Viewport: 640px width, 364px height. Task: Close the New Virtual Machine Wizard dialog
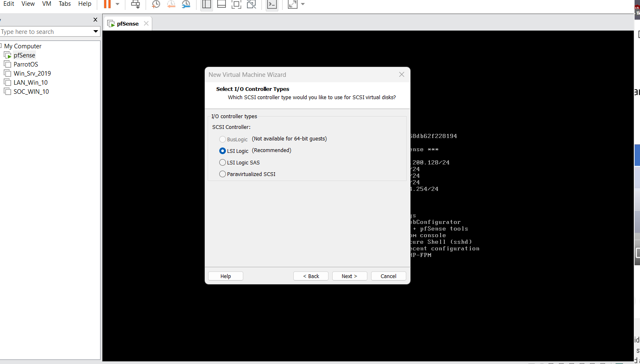coord(402,74)
